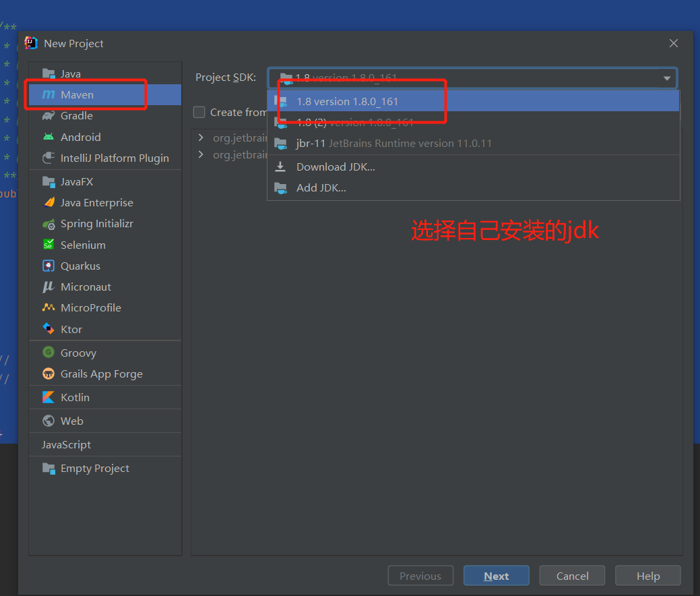This screenshot has width=700, height=596.
Task: Click the Grails App Forge icon
Action: [x=49, y=374]
